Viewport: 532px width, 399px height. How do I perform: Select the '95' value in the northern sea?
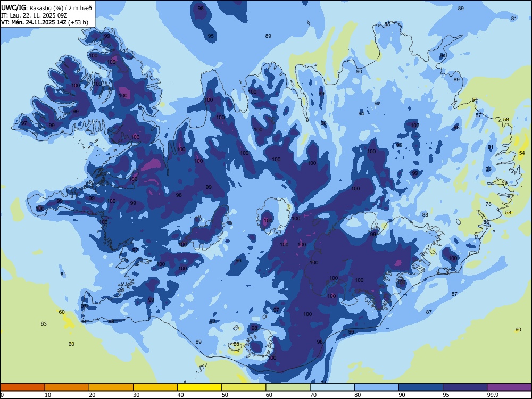click(211, 36)
